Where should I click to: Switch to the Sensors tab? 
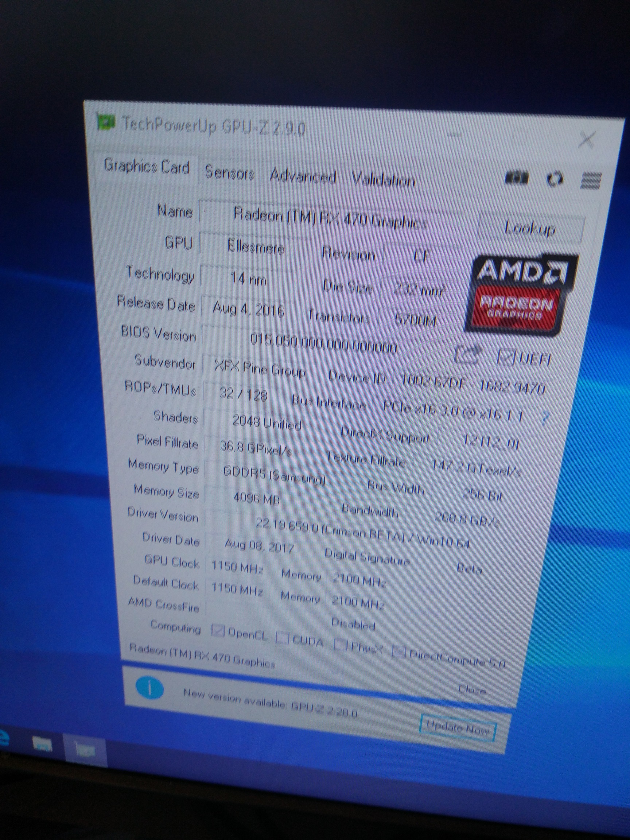click(x=229, y=172)
